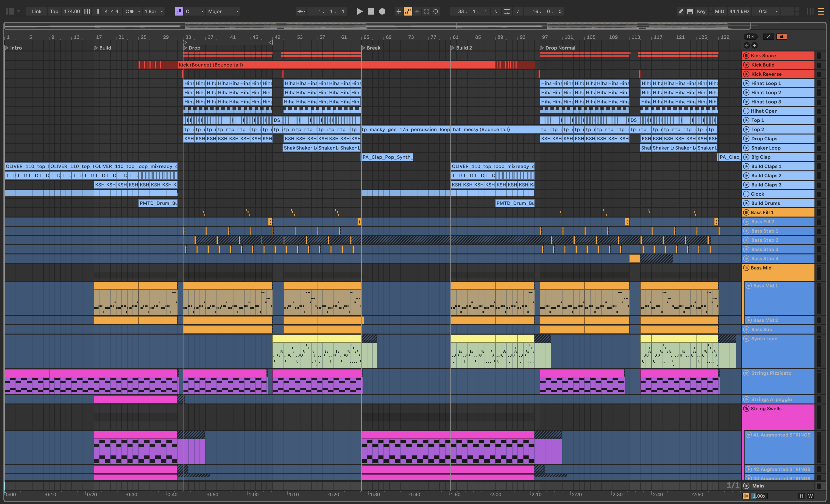
Task: Toggle the orange Lock Envelopes button
Action: tap(781, 37)
